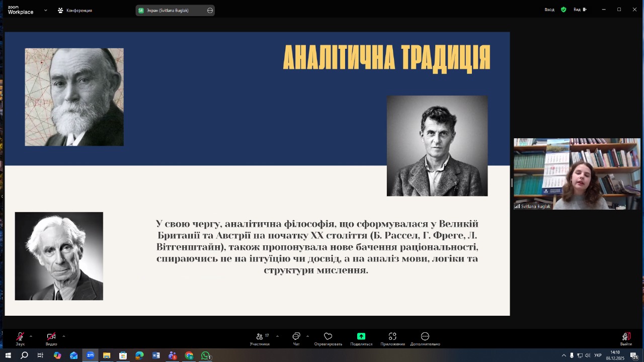
Task: Open the Zoom Workplace dropdown menu
Action: tap(45, 10)
